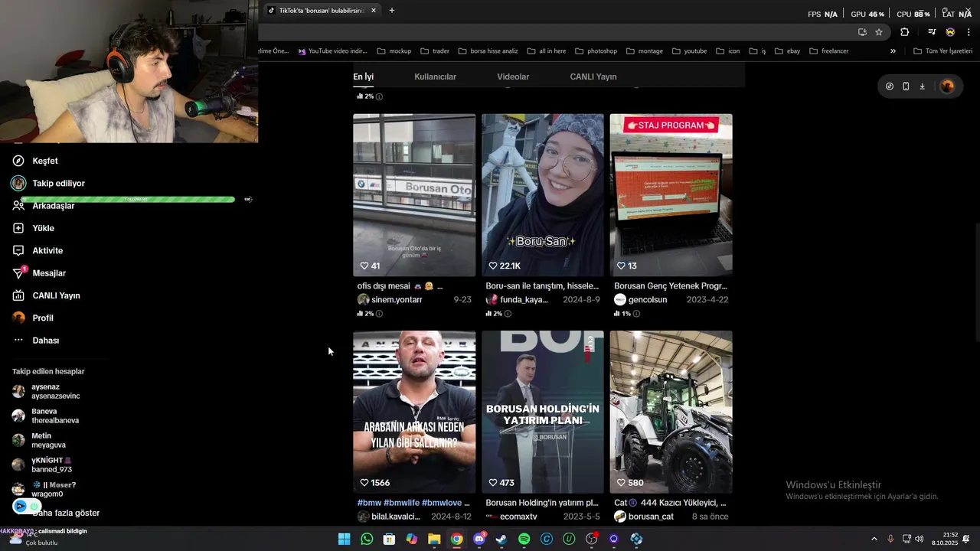Switch to the CANLI Yayın results tab
This screenshot has width=980, height=551.
[593, 77]
